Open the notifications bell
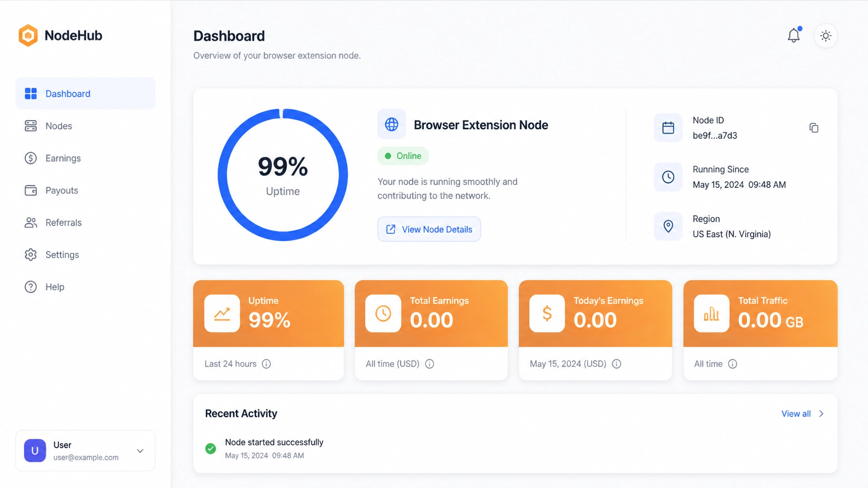The image size is (868, 488). coord(794,35)
